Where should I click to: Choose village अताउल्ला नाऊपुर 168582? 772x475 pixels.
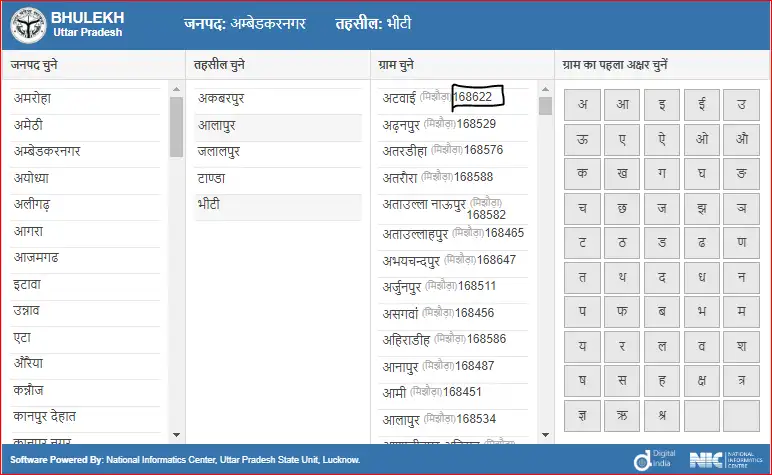point(453,209)
